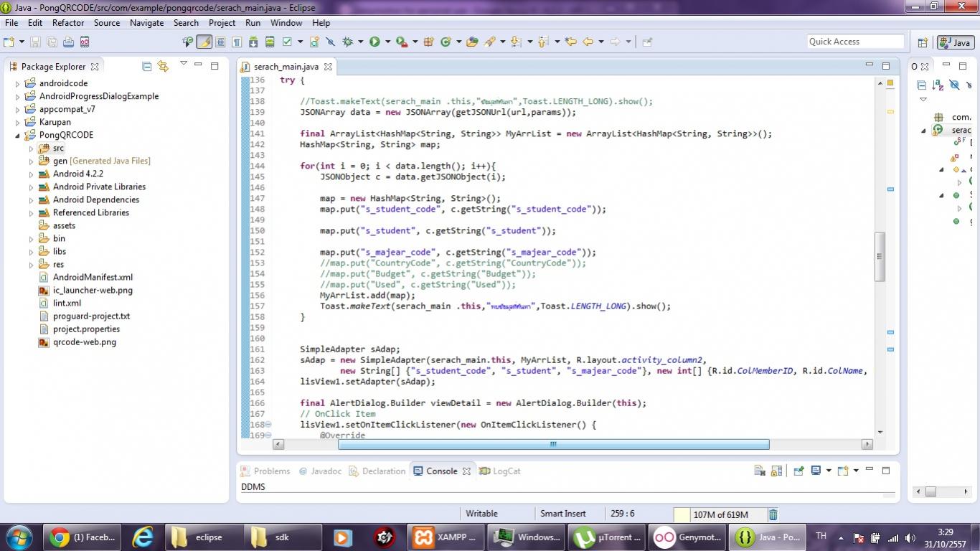Collapse the PongQRCODE project node
980x551 pixels.
pyautogui.click(x=18, y=135)
